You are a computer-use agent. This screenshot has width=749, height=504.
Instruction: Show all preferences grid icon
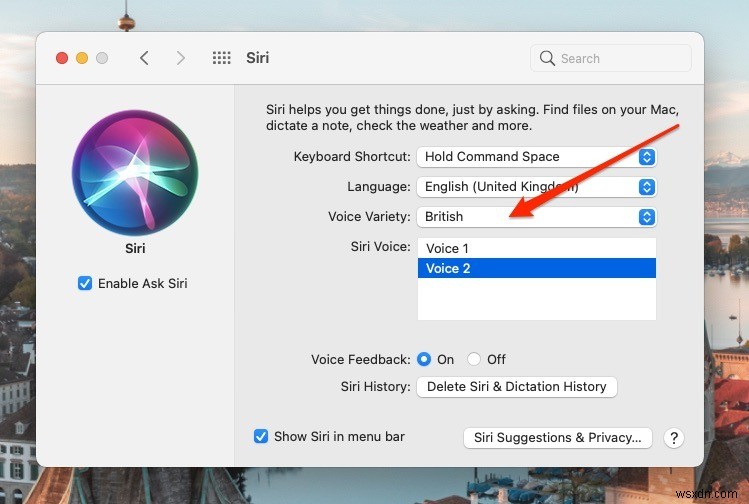click(222, 58)
